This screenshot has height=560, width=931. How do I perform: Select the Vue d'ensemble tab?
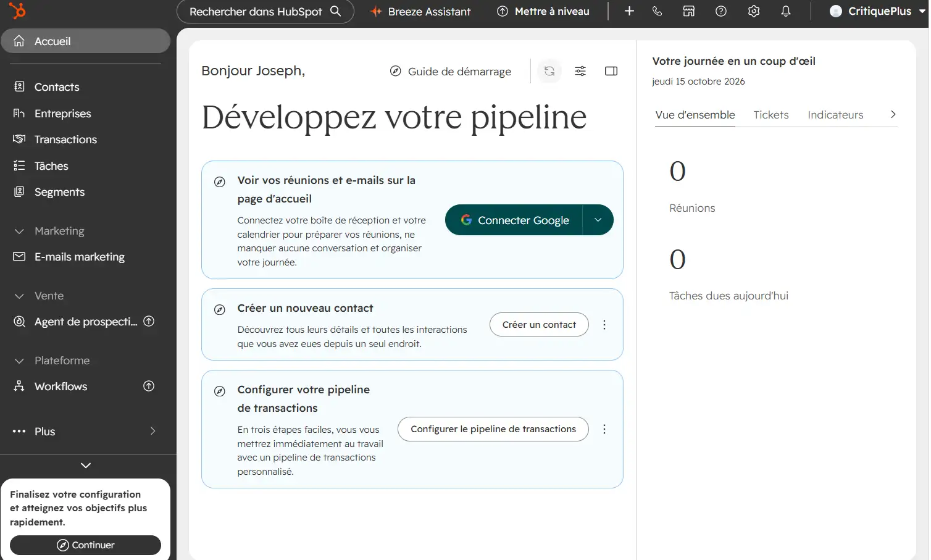coord(695,115)
